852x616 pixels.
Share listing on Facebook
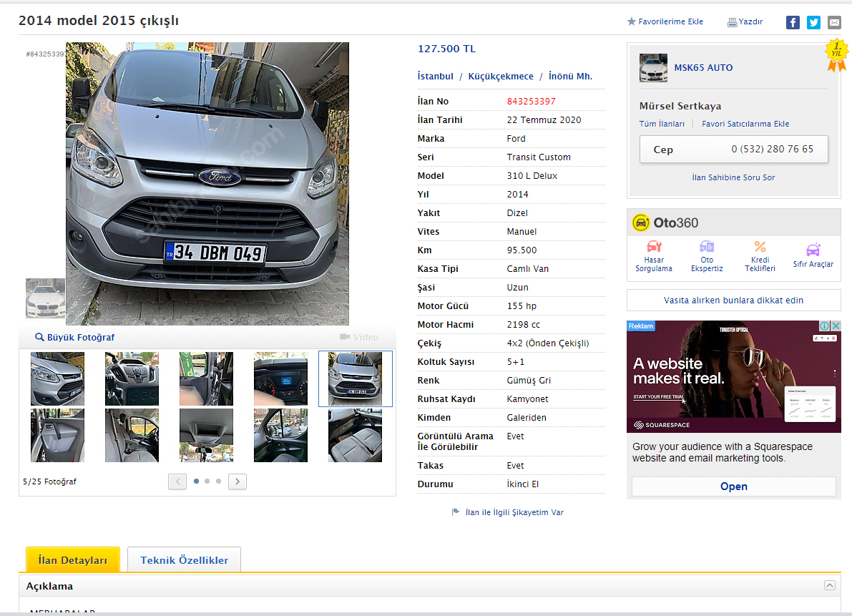(793, 22)
